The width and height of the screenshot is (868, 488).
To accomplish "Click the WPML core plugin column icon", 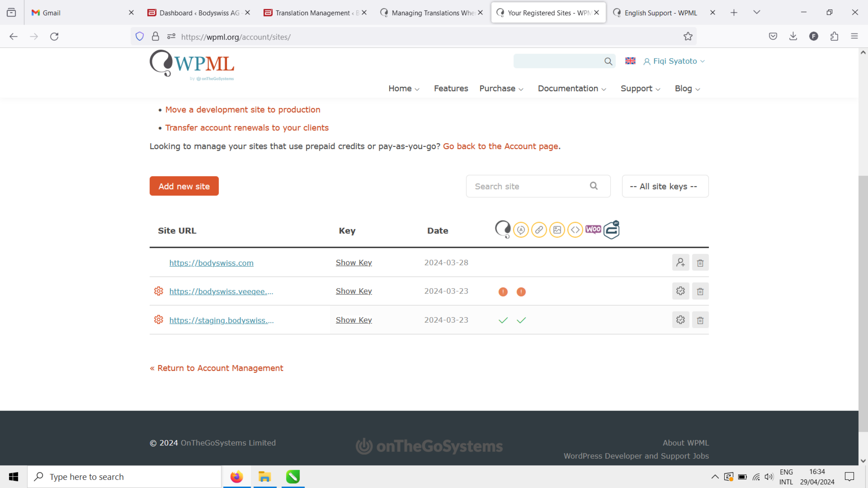I will point(503,229).
